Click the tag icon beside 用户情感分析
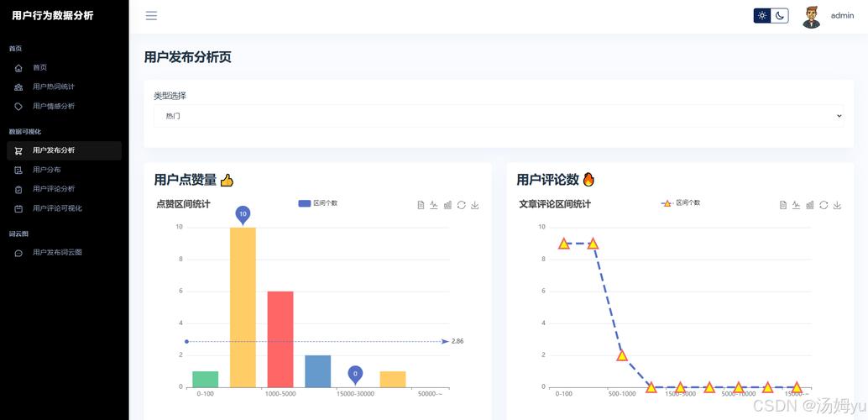Screen dimensions: 868x420 18,107
